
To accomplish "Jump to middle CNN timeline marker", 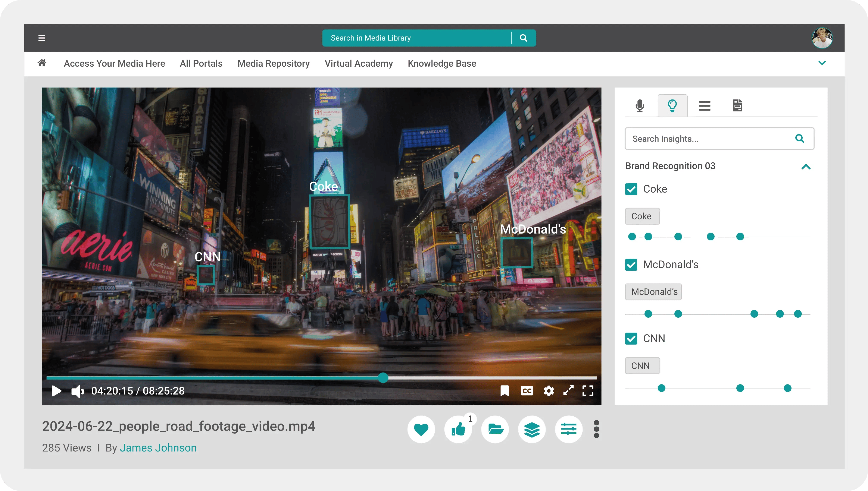I will 740,388.
